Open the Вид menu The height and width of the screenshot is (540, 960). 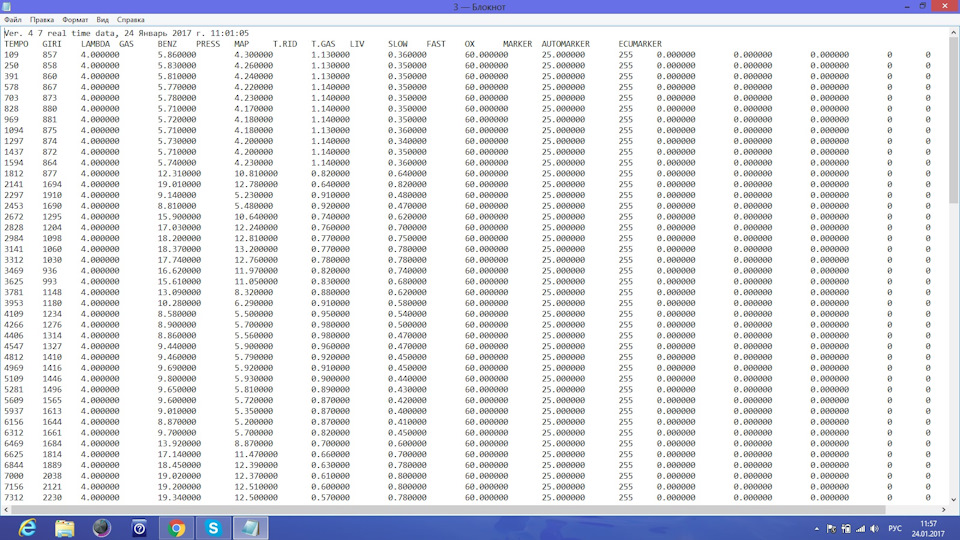pyautogui.click(x=102, y=20)
